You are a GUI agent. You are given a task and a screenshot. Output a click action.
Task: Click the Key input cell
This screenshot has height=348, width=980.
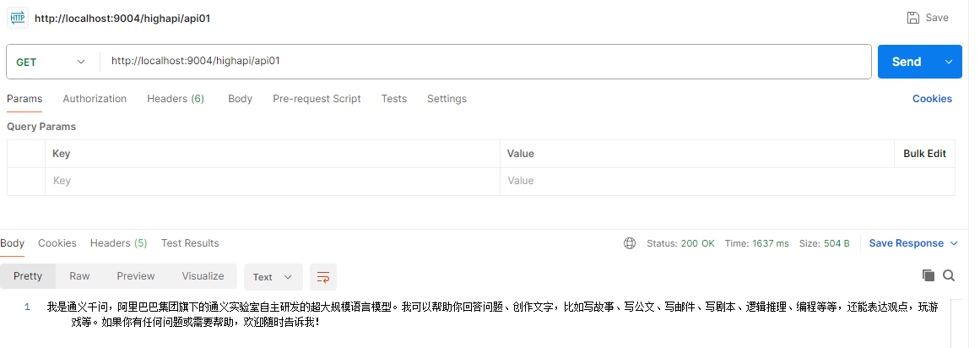273,181
